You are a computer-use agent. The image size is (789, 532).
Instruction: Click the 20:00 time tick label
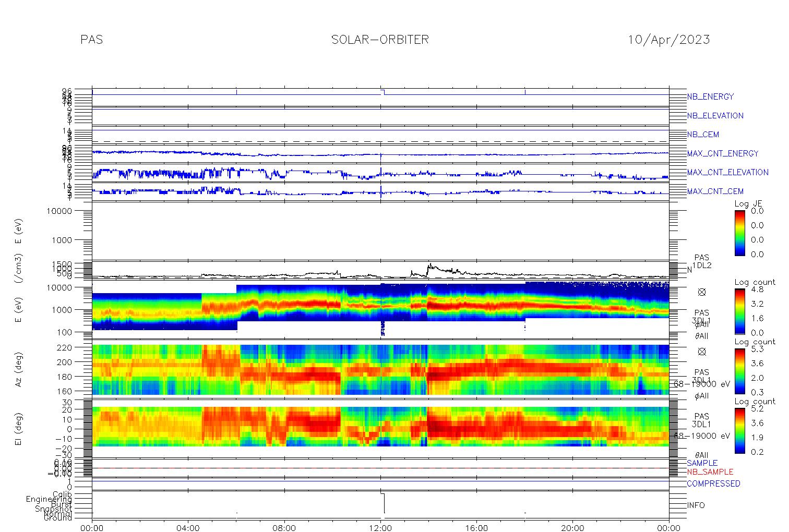tap(572, 528)
